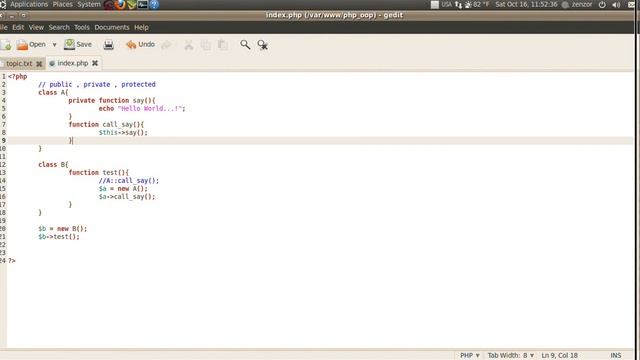Click the '// public , private , protected' comment

coord(97,84)
